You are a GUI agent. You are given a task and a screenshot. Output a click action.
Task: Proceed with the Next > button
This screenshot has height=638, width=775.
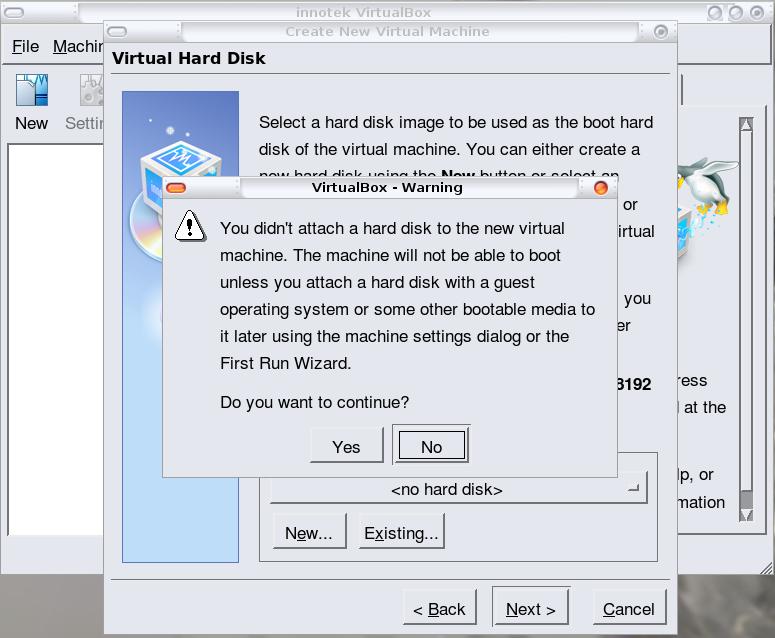click(x=531, y=608)
